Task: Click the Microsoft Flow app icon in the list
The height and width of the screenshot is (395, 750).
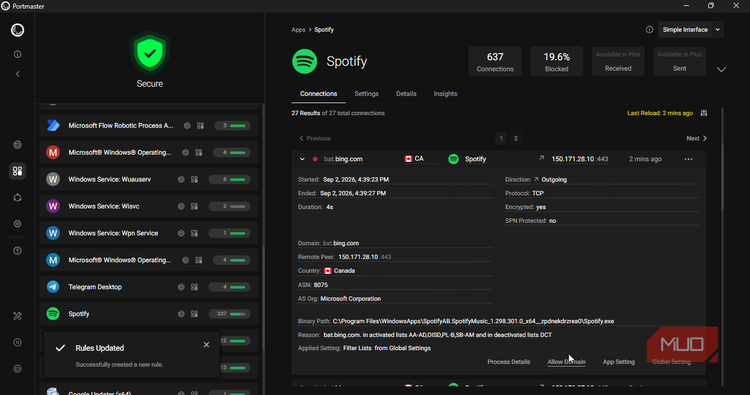Action: 53,125
